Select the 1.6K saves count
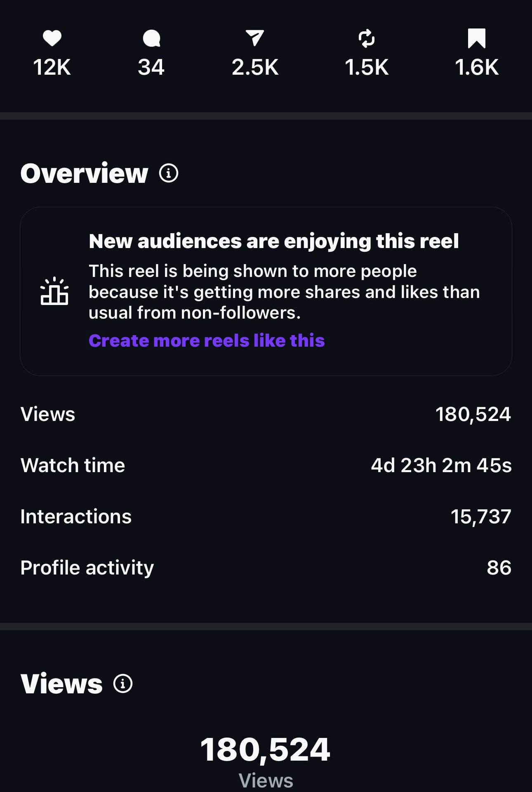The width and height of the screenshot is (532, 792). 477,67
